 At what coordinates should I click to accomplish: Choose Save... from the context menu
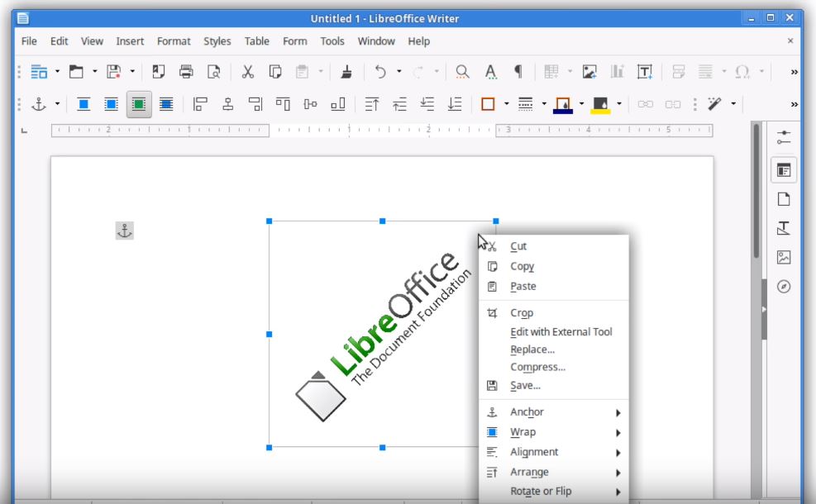tap(554, 385)
